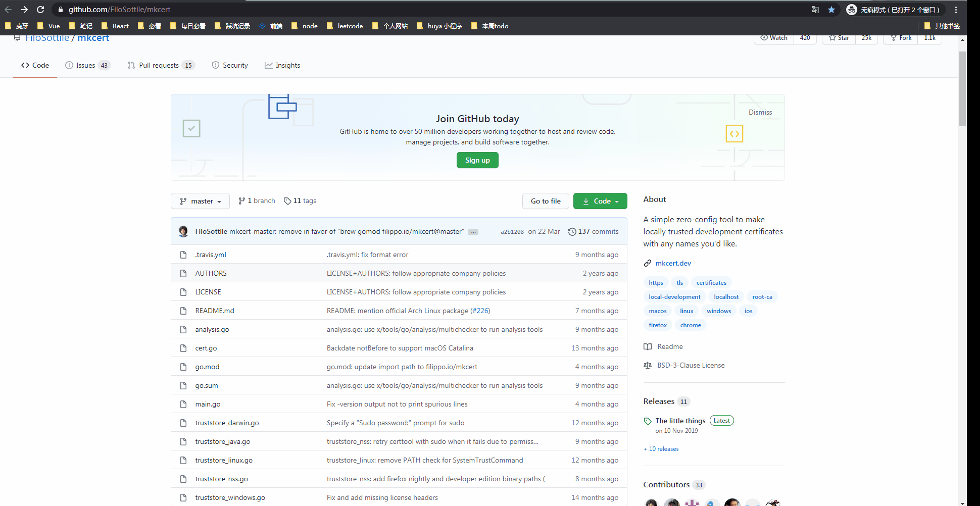Image resolution: width=980 pixels, height=506 pixels.
Task: Open the green Code download dropdown
Action: point(600,200)
